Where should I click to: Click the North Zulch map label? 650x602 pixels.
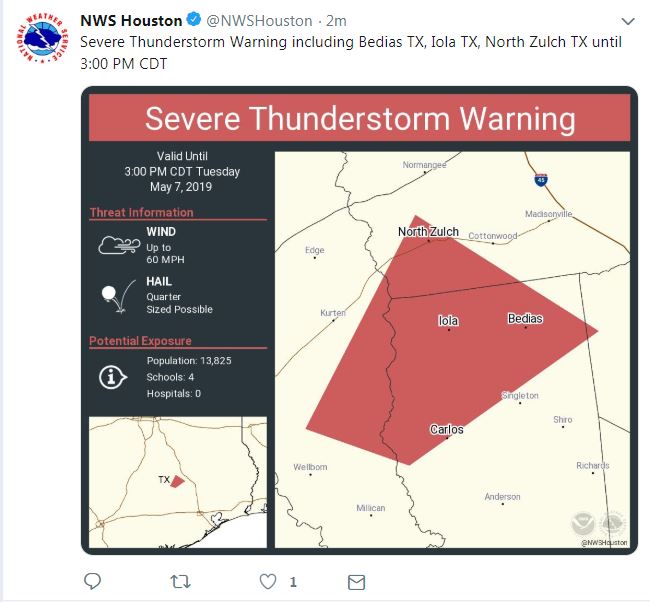click(428, 232)
